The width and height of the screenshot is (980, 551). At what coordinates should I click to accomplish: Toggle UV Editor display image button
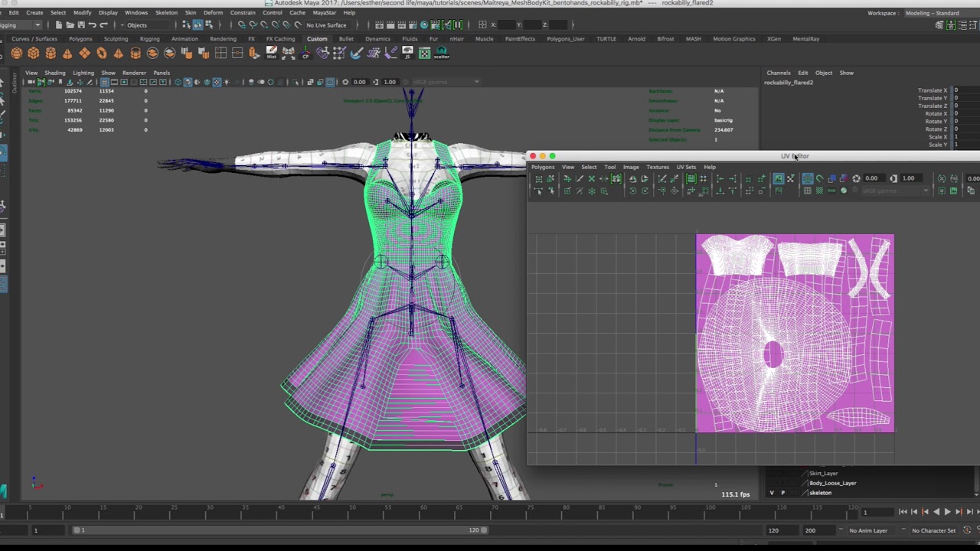tap(779, 178)
